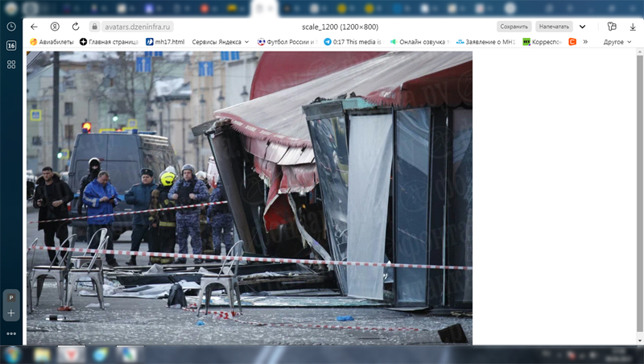Open the Футбол России bookmark
The image size is (644, 364).
[287, 42]
